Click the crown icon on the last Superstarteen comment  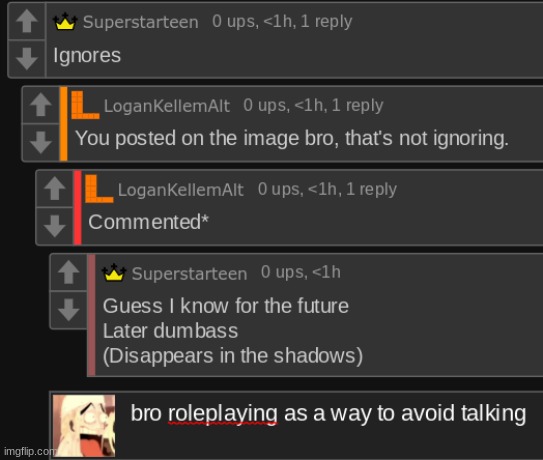pyautogui.click(x=114, y=272)
